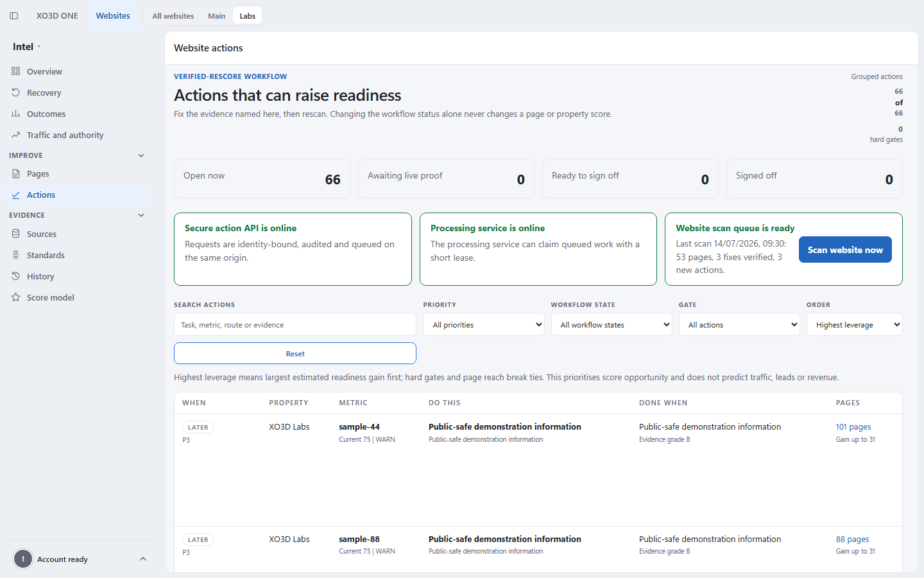Click the Awaiting live proof card
Viewport: 924px width, 578px height.
click(x=446, y=179)
